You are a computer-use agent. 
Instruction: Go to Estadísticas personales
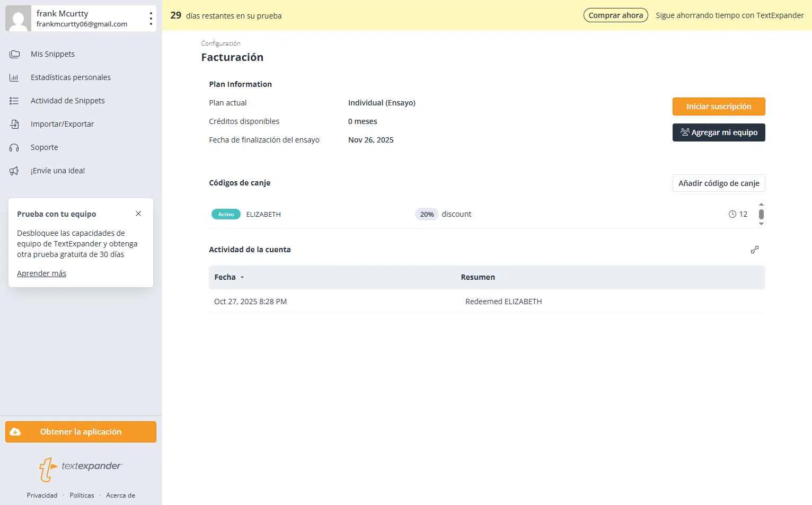pyautogui.click(x=70, y=77)
